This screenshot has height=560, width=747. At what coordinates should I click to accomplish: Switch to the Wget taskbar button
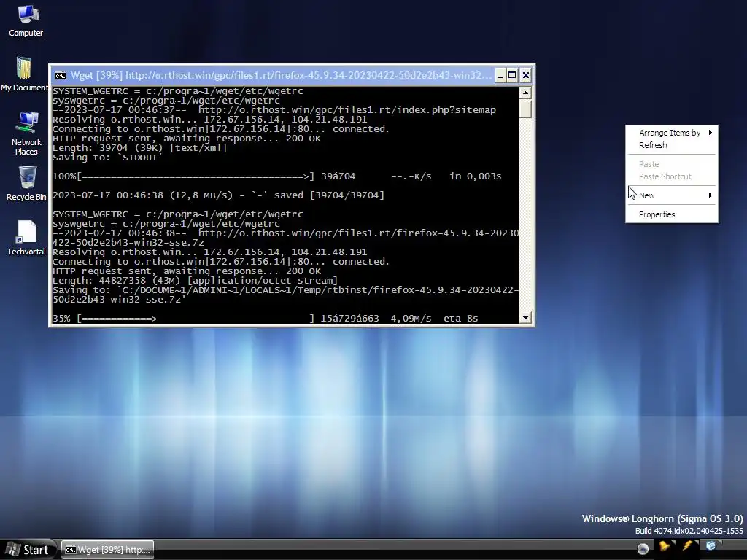point(108,550)
